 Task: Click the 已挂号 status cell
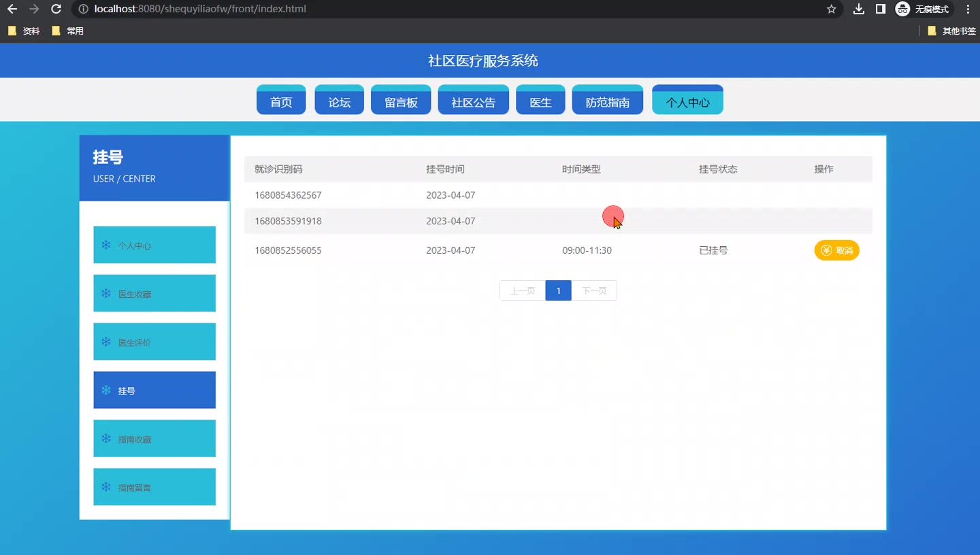pos(713,250)
